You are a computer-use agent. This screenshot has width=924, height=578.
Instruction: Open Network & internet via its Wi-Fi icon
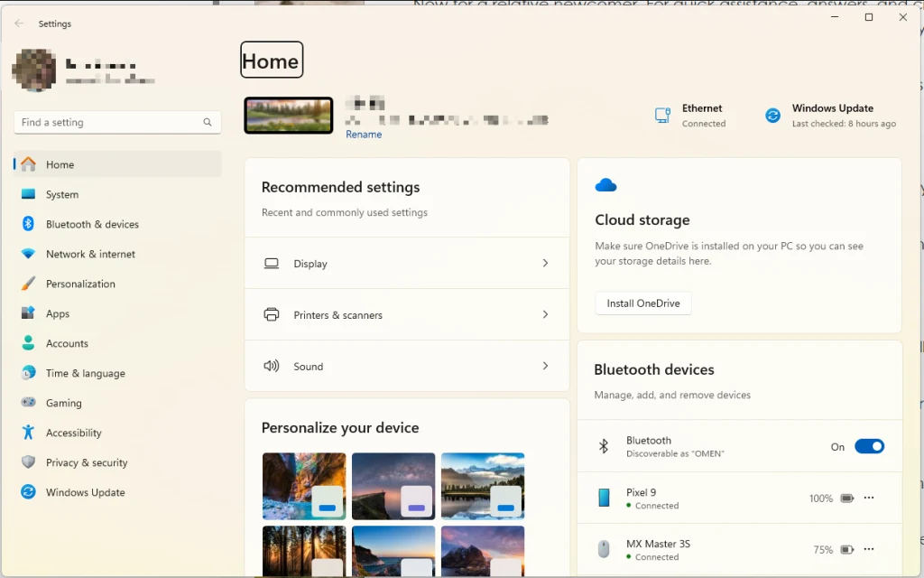[x=28, y=254]
